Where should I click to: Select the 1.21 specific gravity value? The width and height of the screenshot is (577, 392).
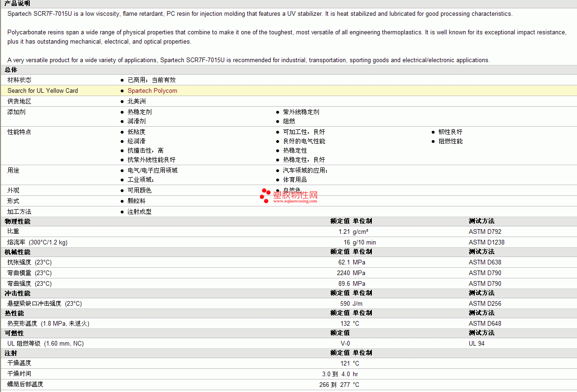coord(344,231)
